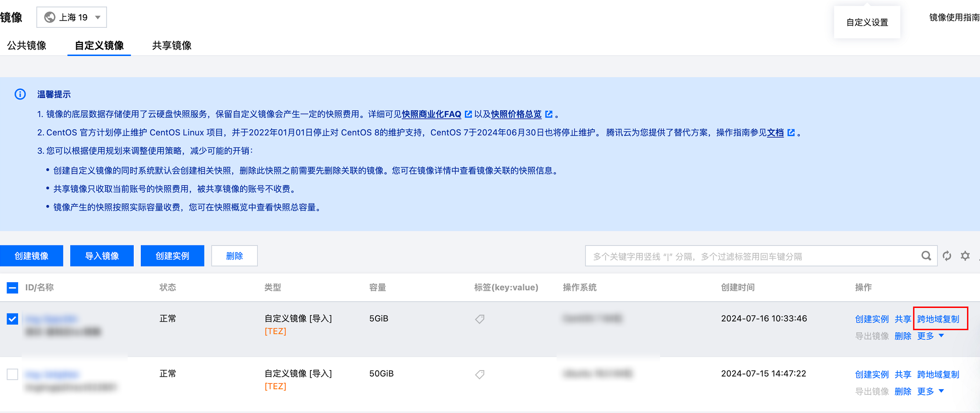Click the search magnifier icon

(x=926, y=256)
